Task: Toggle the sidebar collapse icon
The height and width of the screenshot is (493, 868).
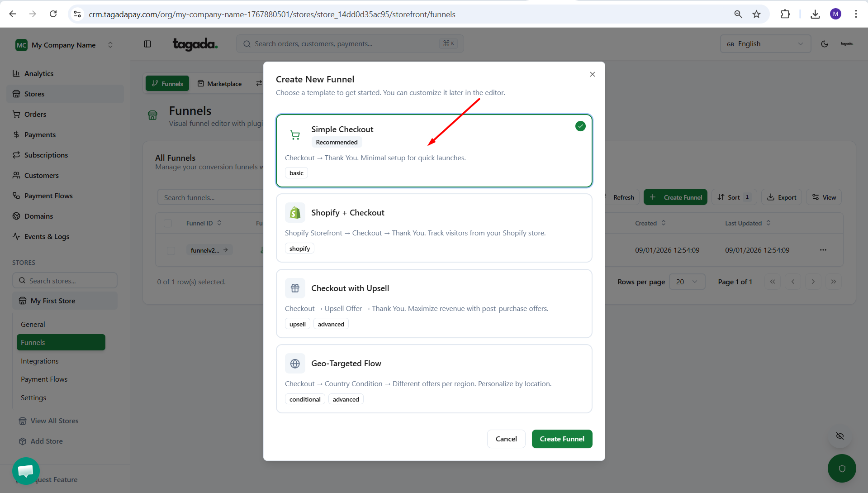Action: tap(147, 44)
